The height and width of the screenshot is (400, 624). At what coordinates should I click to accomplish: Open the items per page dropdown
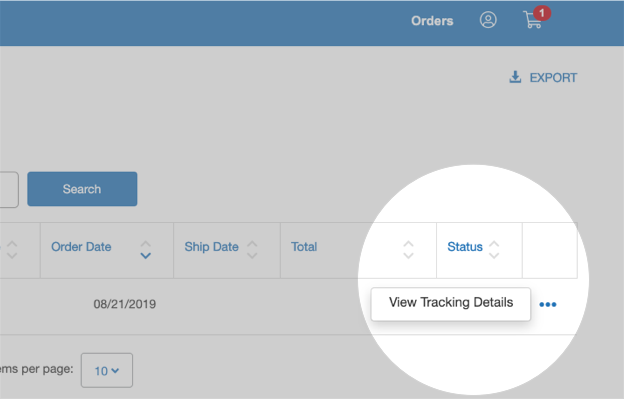106,370
